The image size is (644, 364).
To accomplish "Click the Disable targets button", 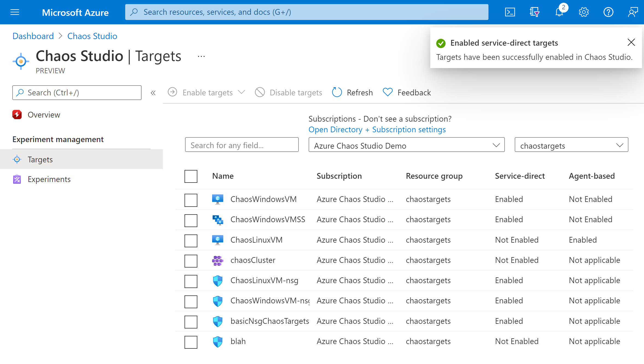I will click(x=288, y=92).
